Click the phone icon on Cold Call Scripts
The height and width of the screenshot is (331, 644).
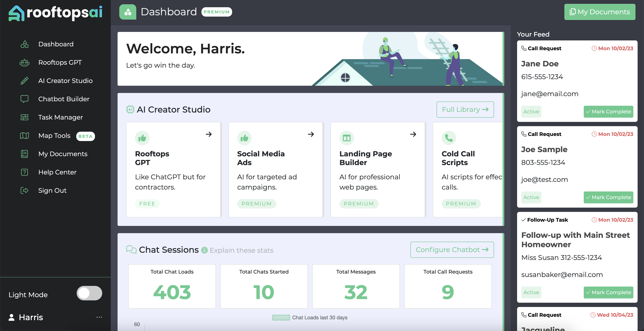coord(449,138)
